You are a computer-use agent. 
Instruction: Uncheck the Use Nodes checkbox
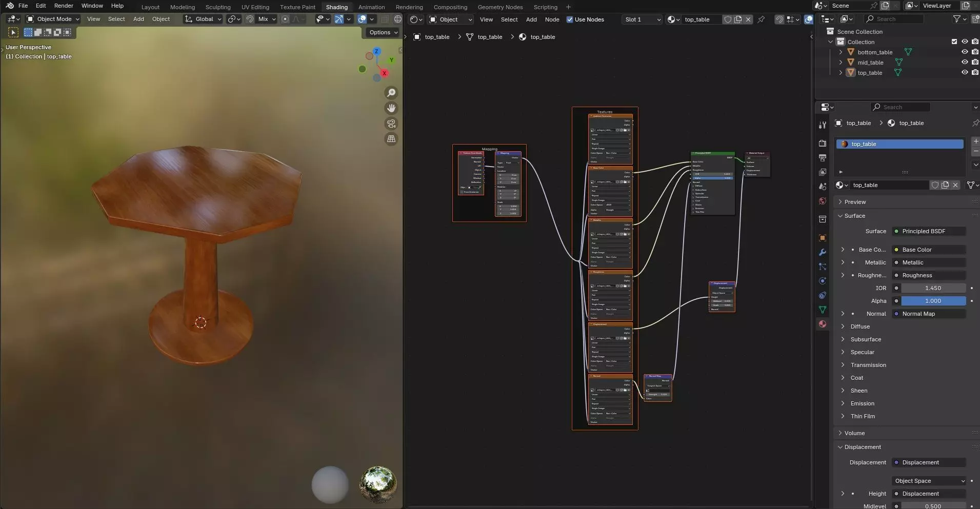569,19
